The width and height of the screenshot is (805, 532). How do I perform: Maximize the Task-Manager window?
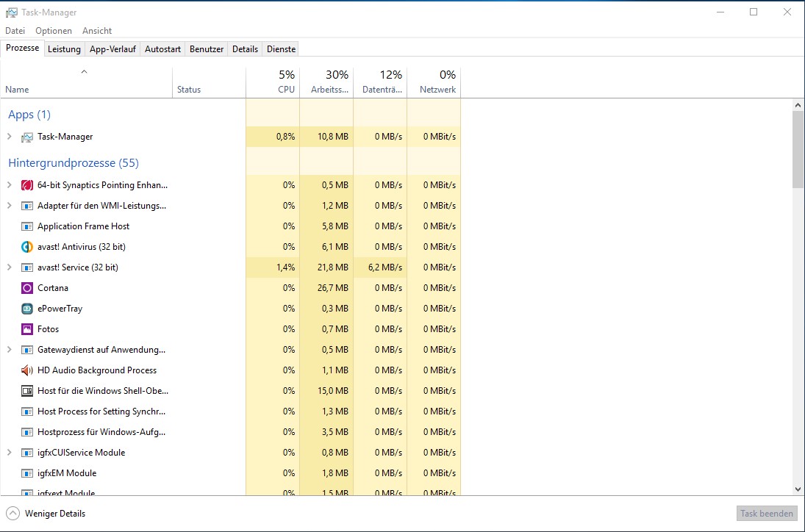pos(754,12)
